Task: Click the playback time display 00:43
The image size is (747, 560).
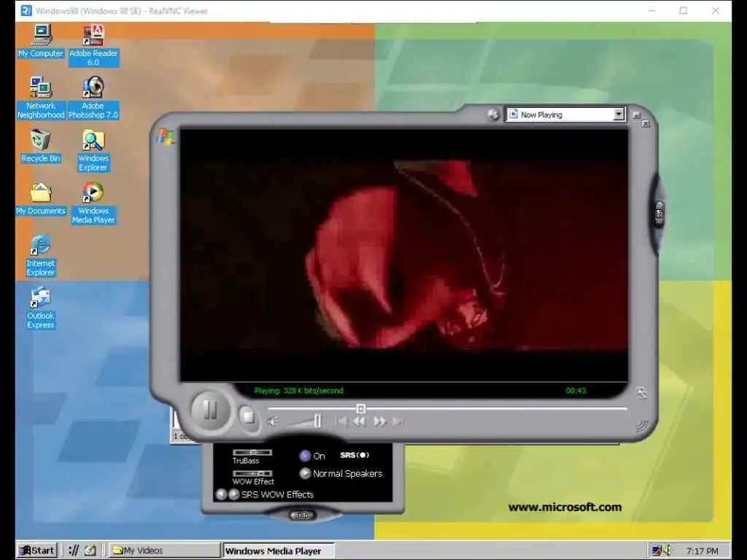Action: 576,391
